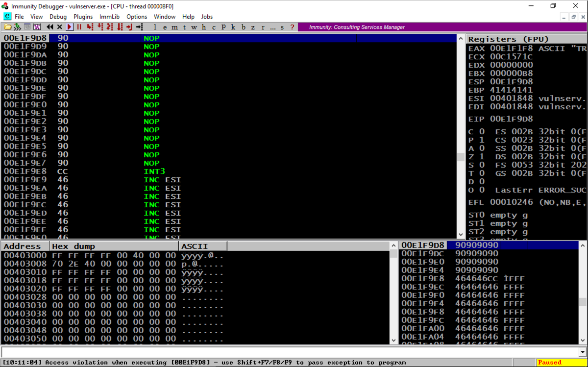
Task: Open References with 'z' button
Action: (x=253, y=27)
